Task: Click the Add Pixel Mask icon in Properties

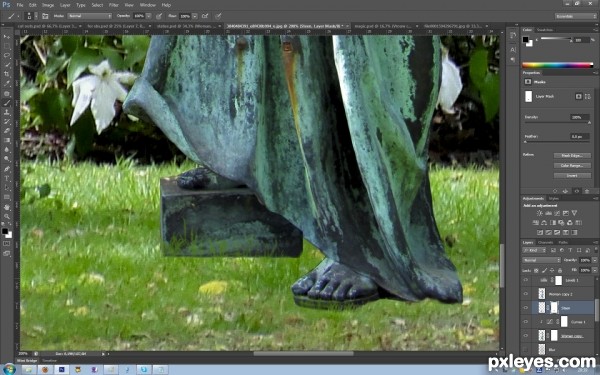Action: pos(578,96)
